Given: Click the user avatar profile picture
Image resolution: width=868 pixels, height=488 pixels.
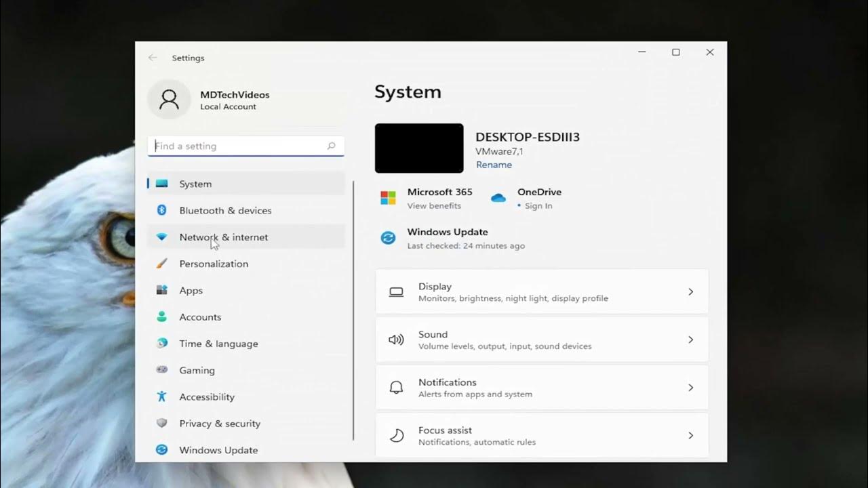Looking at the screenshot, I should pyautogui.click(x=169, y=100).
